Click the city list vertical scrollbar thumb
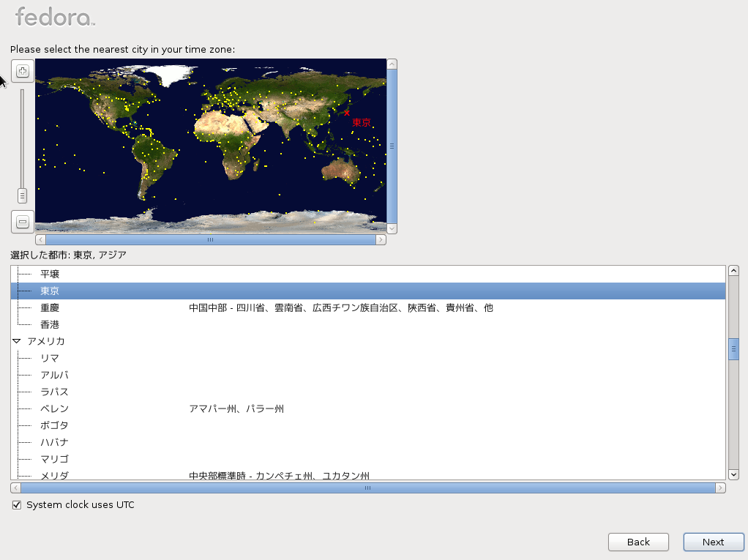Image resolution: width=748 pixels, height=560 pixels. point(733,349)
